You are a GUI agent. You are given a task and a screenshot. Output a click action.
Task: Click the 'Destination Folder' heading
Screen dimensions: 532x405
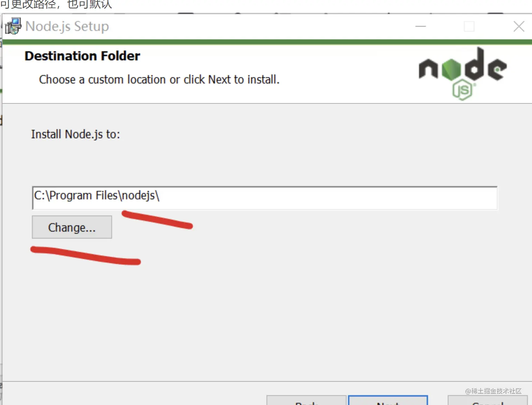point(82,56)
